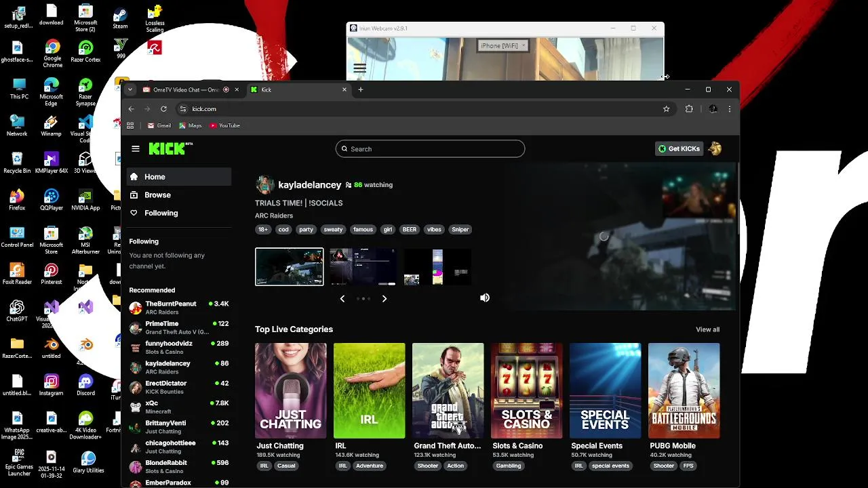Open Recycle Bin desktop icon
Image resolution: width=868 pixels, height=488 pixels.
pyautogui.click(x=17, y=163)
